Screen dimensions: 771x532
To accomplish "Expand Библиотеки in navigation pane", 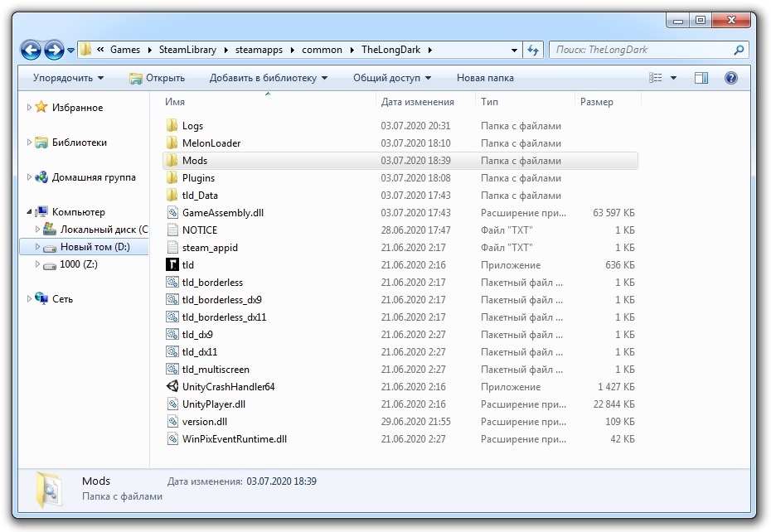I will [29, 142].
